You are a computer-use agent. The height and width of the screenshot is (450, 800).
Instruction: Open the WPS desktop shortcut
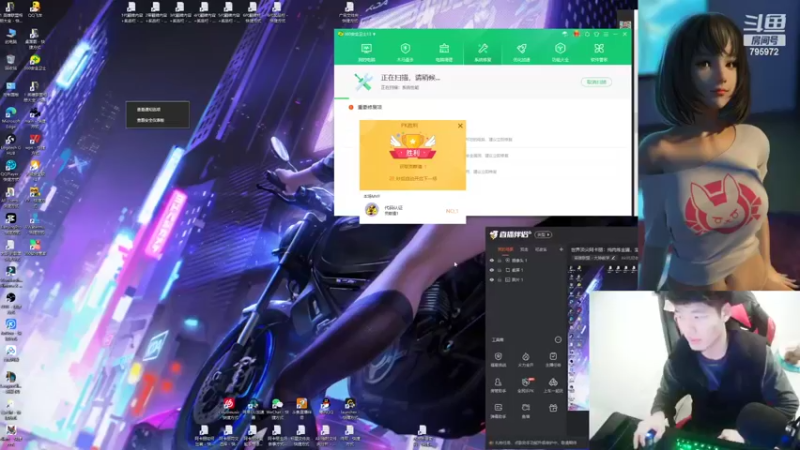point(35,143)
